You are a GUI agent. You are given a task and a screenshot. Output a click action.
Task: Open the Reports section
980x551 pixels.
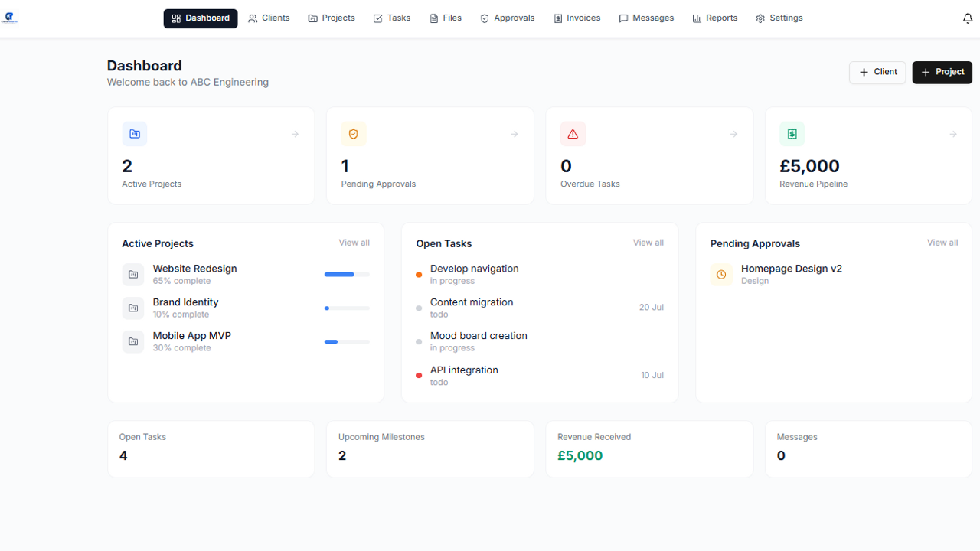pyautogui.click(x=715, y=18)
